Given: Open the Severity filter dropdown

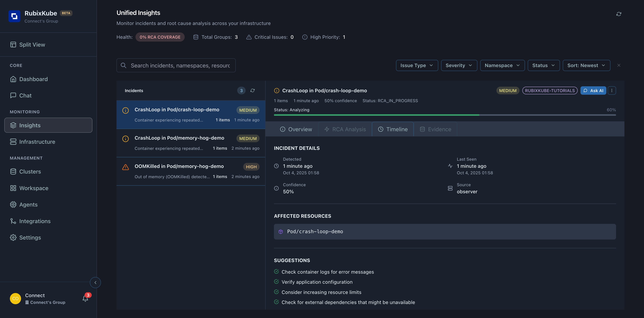Looking at the screenshot, I should click(x=459, y=65).
